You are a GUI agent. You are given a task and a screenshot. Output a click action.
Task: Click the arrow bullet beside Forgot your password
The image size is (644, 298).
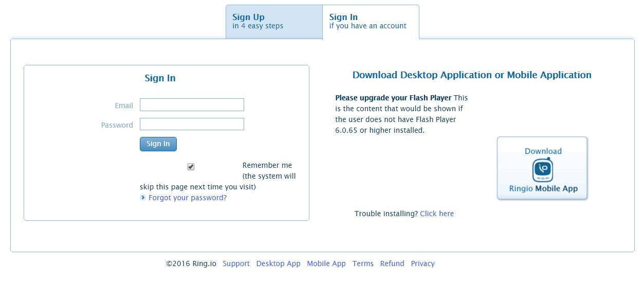[143, 198]
